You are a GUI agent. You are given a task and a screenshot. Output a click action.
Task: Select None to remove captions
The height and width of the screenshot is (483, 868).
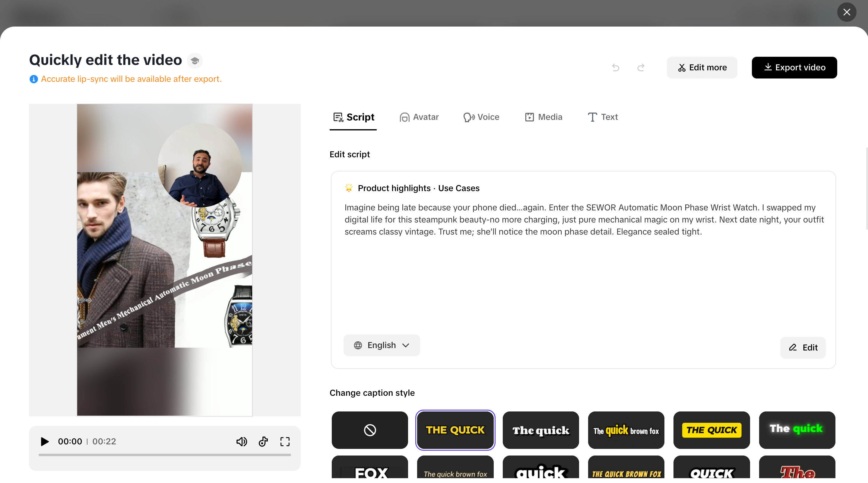click(x=369, y=430)
